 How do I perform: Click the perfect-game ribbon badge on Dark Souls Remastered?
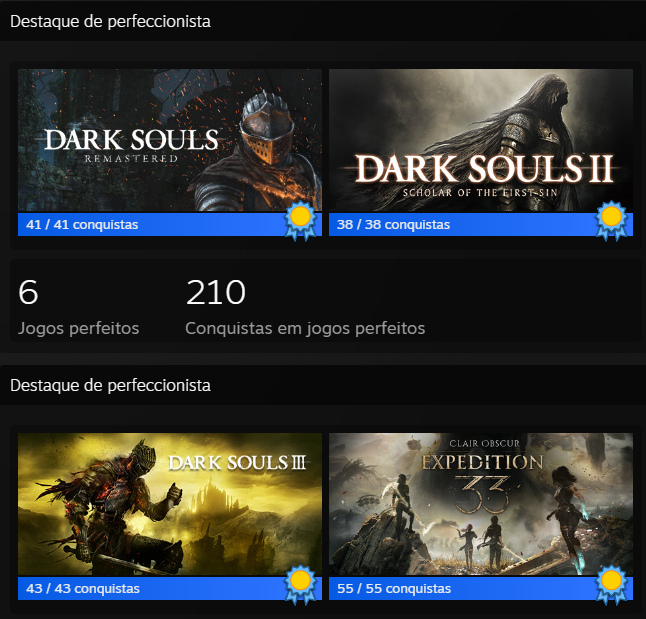[301, 220]
